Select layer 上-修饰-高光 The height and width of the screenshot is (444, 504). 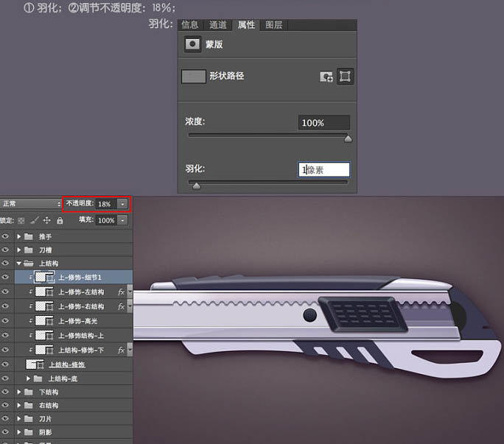[74, 320]
